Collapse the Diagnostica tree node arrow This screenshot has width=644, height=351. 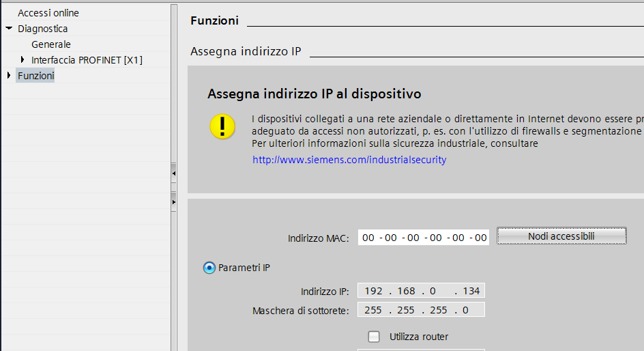pyautogui.click(x=9, y=29)
